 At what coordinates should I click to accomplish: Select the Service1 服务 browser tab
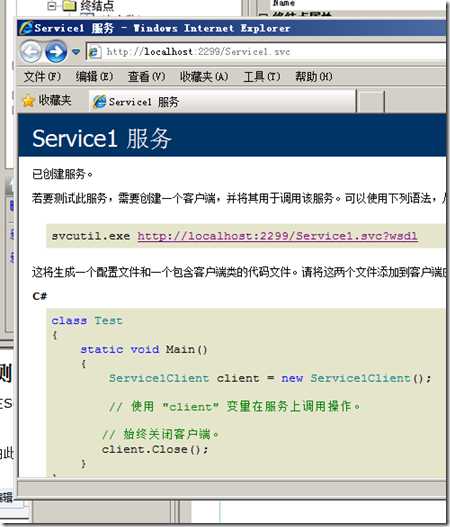click(x=222, y=101)
